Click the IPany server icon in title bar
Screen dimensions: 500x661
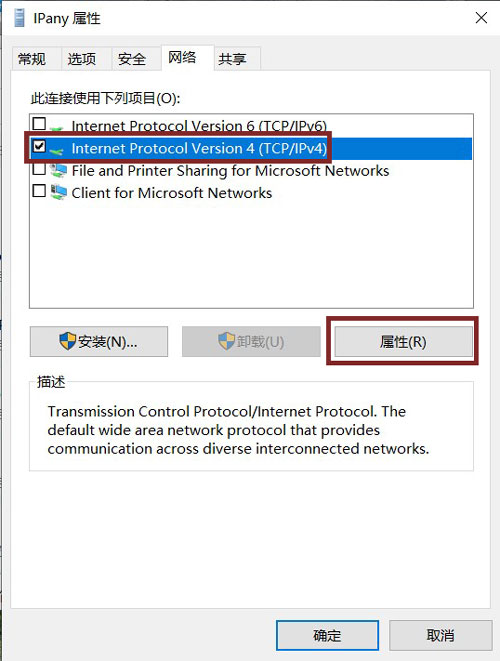[19, 18]
